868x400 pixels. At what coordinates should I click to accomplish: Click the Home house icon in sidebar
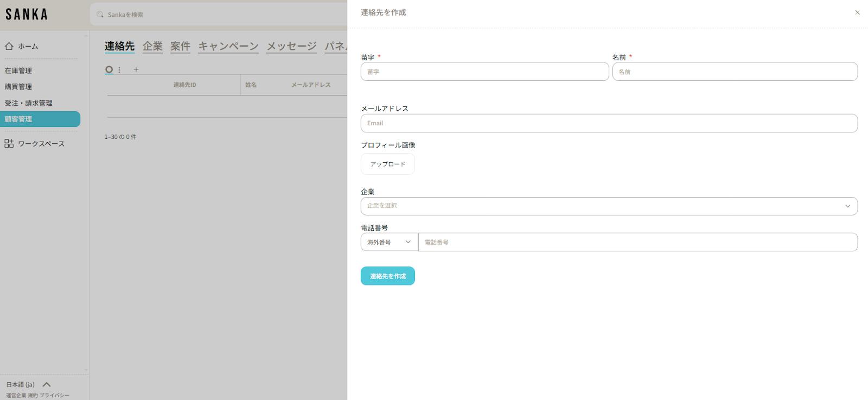point(9,46)
